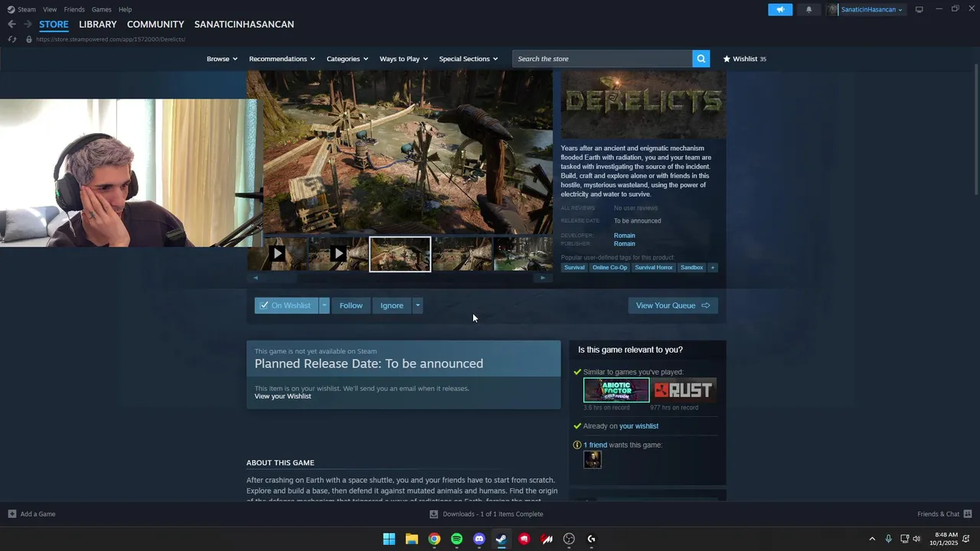Image resolution: width=980 pixels, height=551 pixels.
Task: Open the Friends menu
Action: [74, 9]
